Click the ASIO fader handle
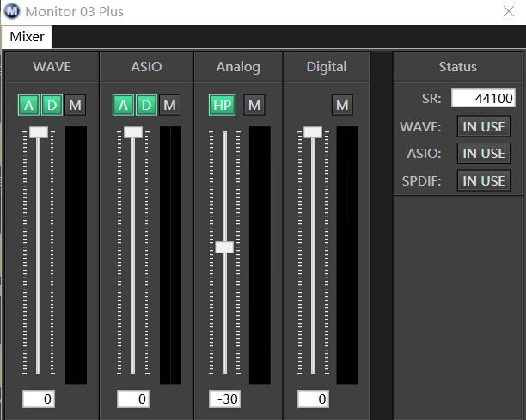 [133, 132]
